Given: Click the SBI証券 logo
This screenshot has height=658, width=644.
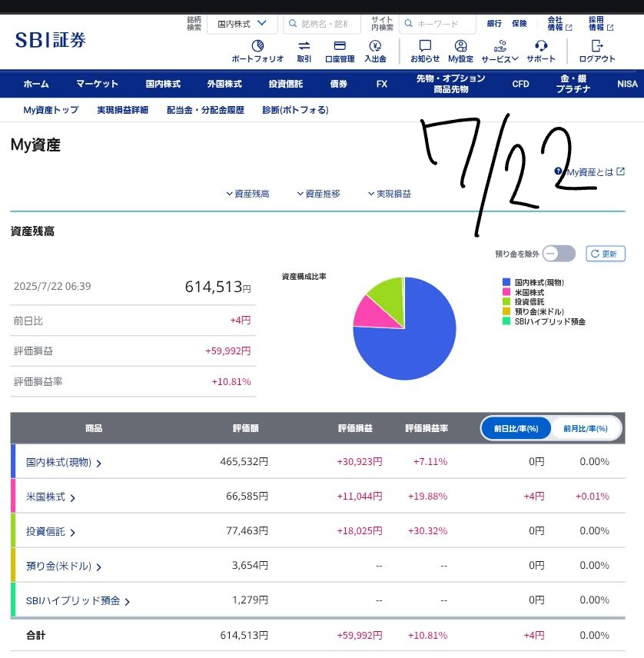Looking at the screenshot, I should pyautogui.click(x=51, y=40).
